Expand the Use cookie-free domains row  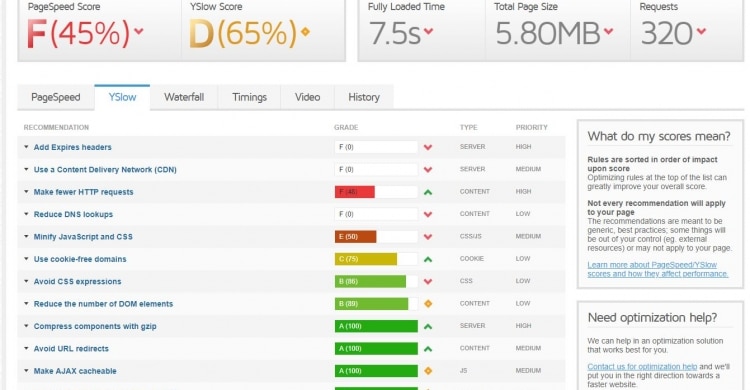coord(26,259)
